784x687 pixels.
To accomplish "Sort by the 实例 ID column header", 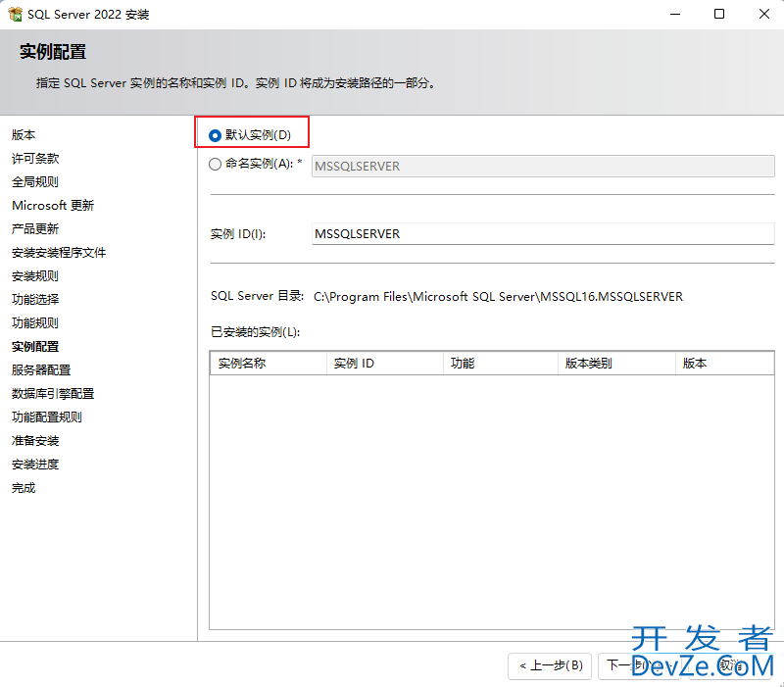I will click(385, 364).
